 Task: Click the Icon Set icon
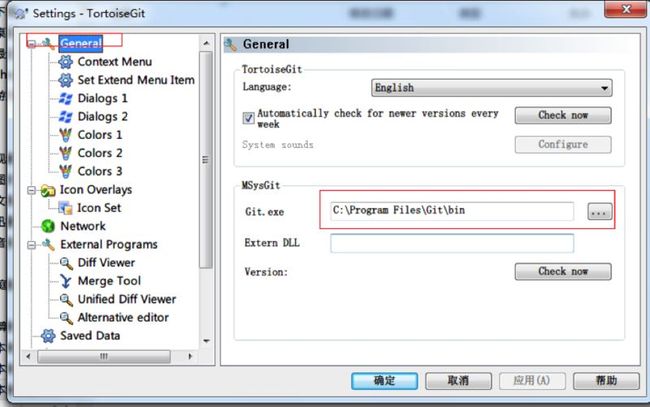[65, 208]
